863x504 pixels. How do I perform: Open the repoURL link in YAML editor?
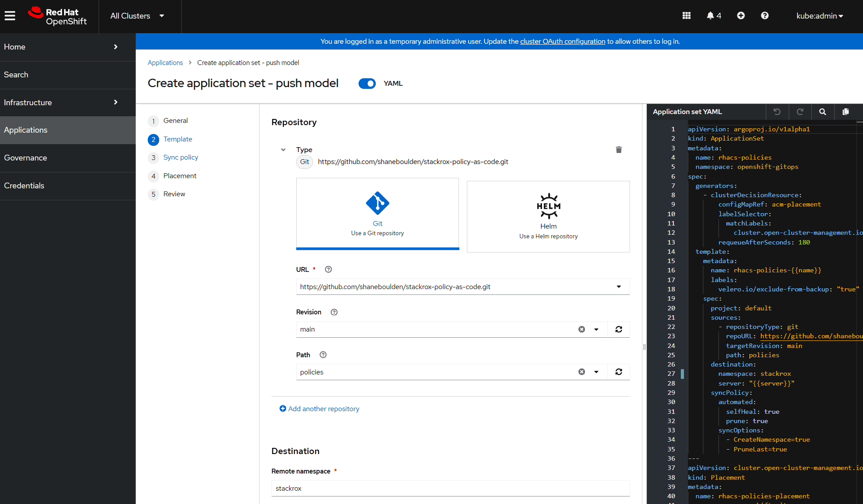811,336
